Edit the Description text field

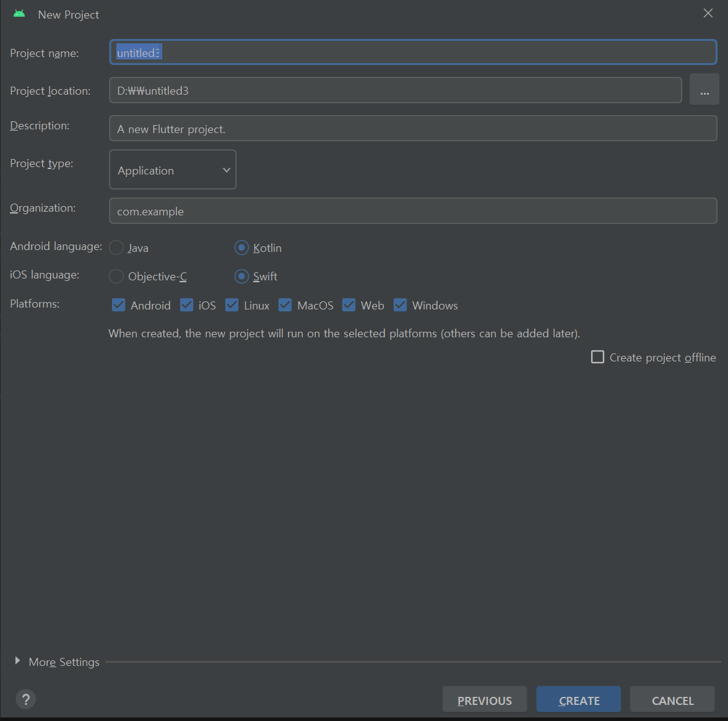click(x=414, y=128)
